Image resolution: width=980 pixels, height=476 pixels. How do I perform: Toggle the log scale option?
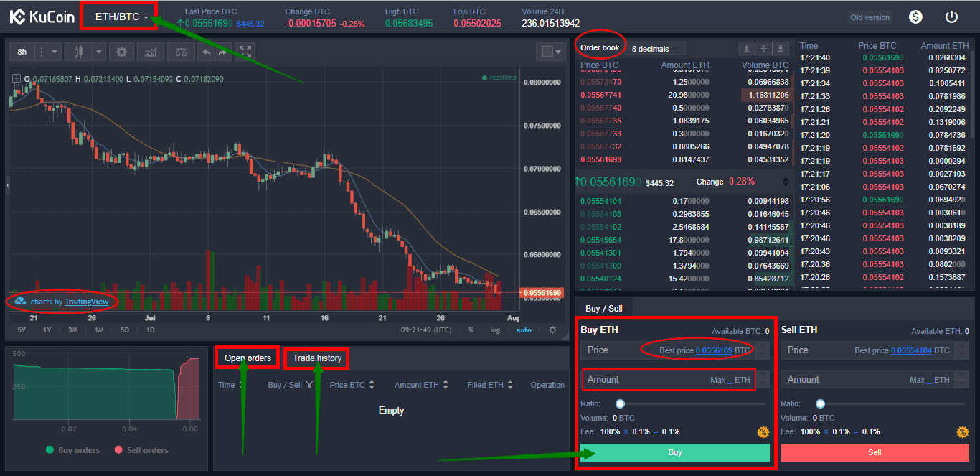click(495, 330)
